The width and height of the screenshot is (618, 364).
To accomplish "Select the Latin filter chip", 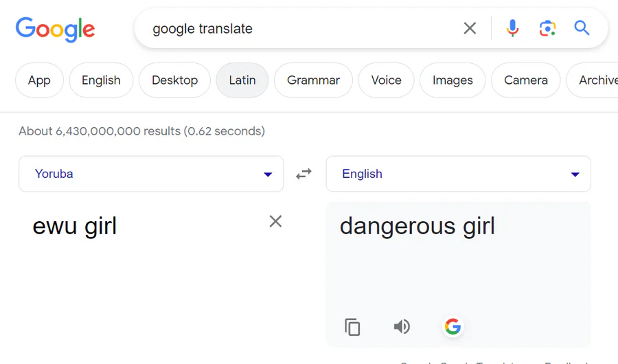I will click(x=242, y=80).
